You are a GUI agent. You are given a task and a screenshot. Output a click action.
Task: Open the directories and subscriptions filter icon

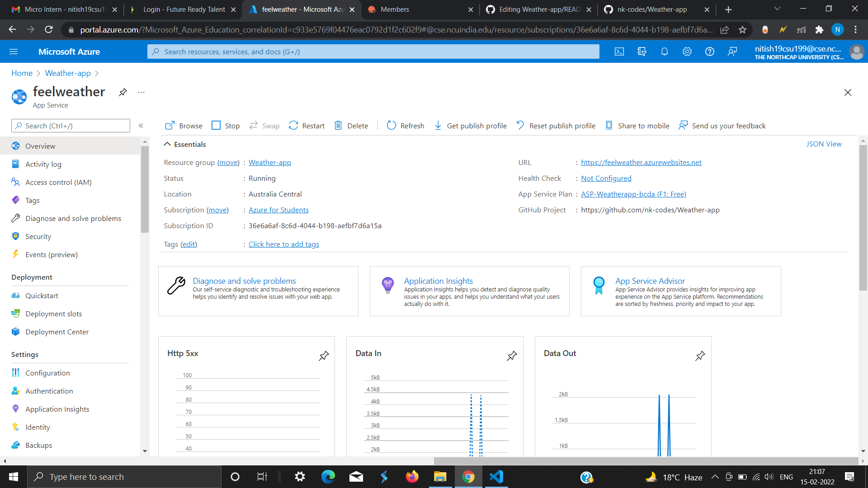[642, 52]
